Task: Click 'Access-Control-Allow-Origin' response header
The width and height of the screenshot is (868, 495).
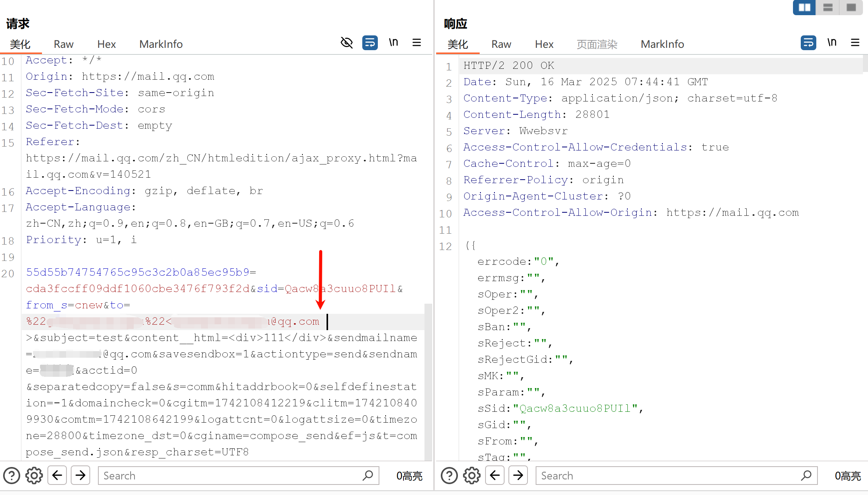Action: coord(631,213)
